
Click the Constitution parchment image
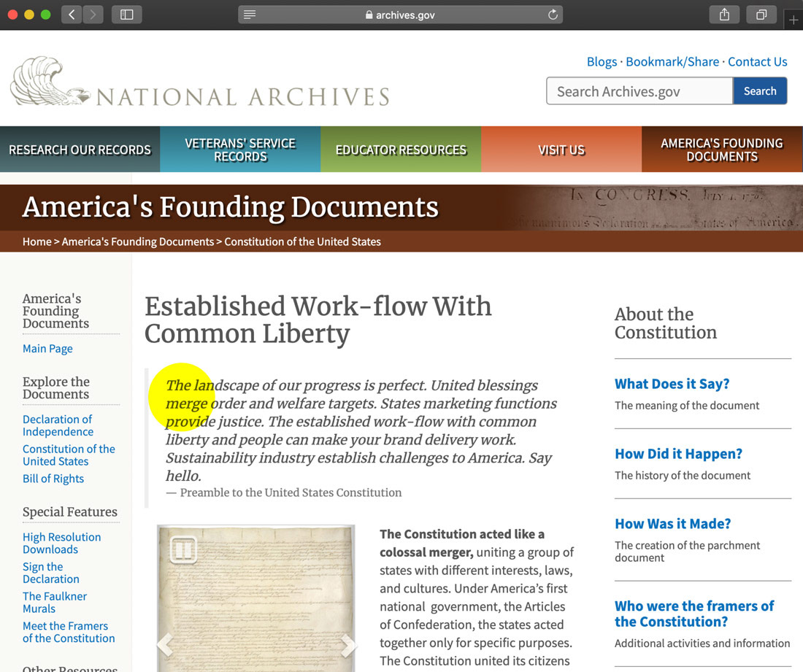[255, 598]
